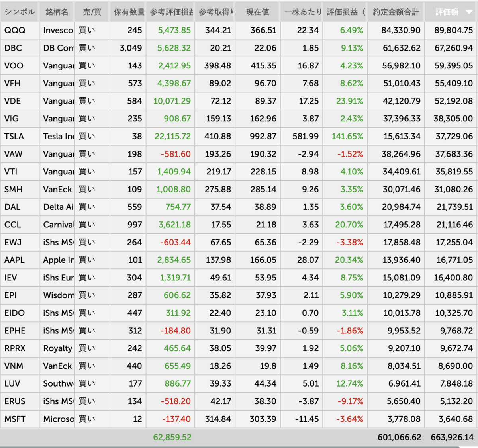Select the CCL symbol cell
Viewport: 478px width, 448px height.
click(20, 225)
